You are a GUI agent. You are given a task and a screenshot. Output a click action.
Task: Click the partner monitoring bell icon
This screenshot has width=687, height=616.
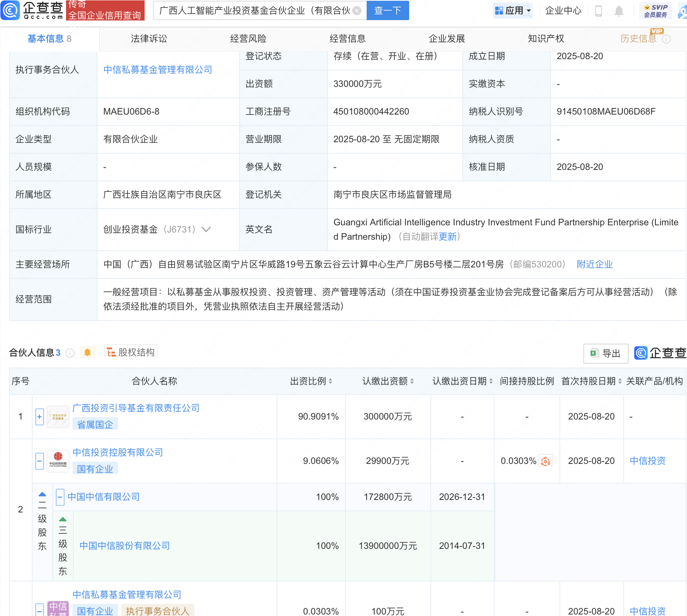tap(87, 353)
